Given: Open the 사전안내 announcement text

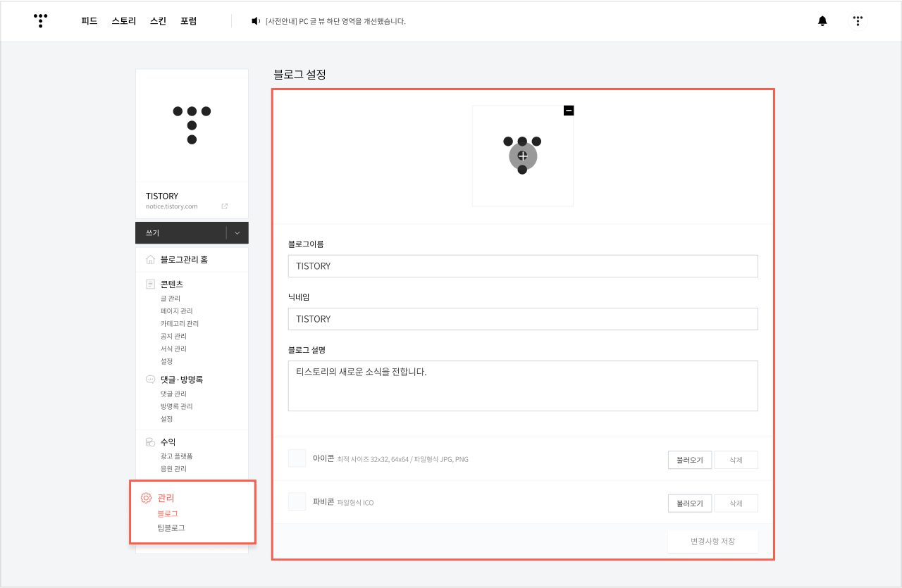Looking at the screenshot, I should coord(335,21).
